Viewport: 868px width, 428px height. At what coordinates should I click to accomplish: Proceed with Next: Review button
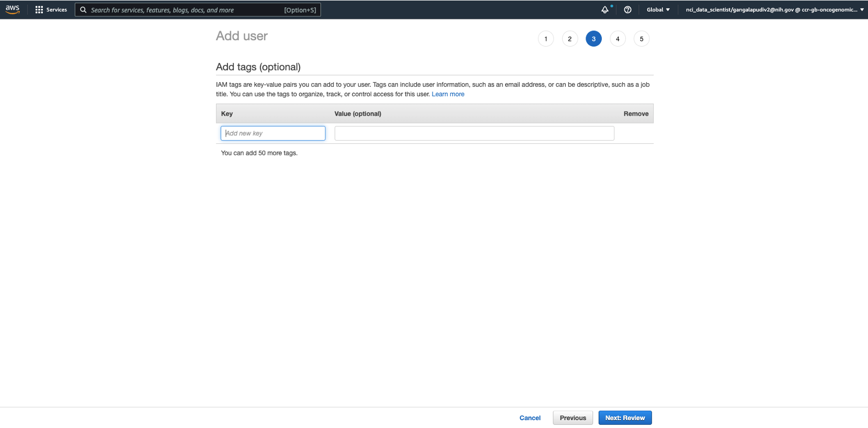[x=625, y=418]
